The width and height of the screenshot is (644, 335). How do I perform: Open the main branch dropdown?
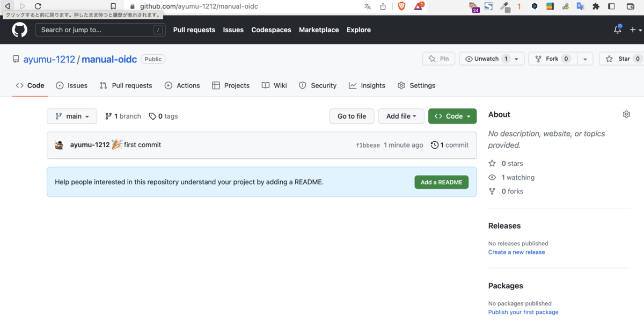tap(72, 116)
